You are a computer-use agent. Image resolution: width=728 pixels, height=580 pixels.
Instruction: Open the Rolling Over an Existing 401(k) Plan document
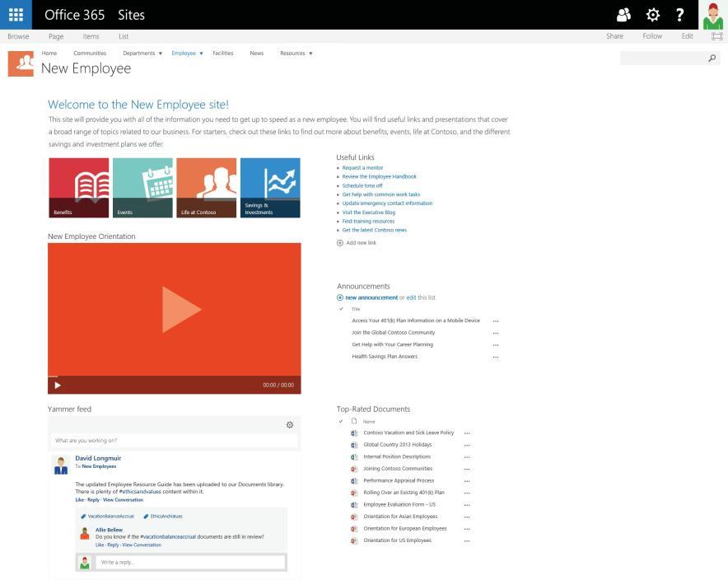(x=404, y=492)
